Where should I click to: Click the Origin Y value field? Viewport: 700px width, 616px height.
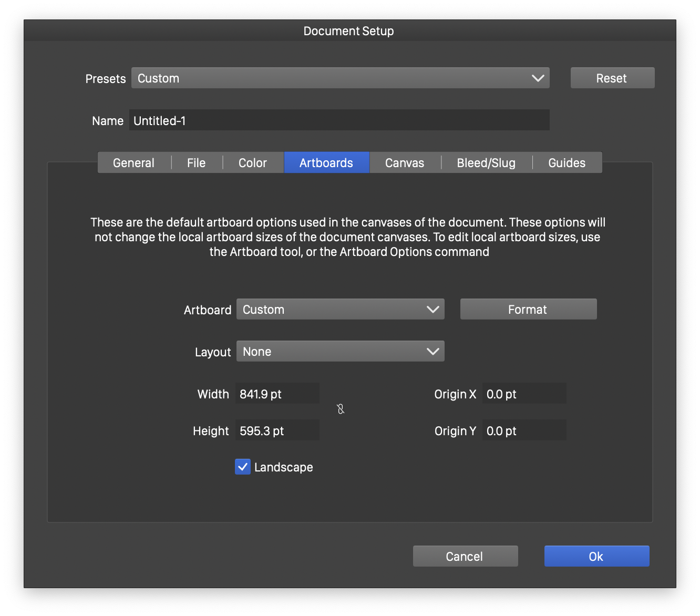pos(524,430)
